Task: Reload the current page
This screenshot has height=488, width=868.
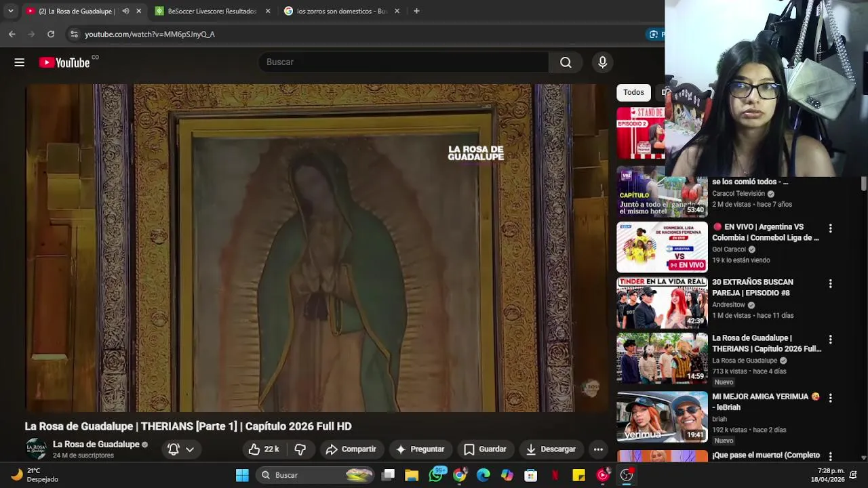Action: pos(51,34)
